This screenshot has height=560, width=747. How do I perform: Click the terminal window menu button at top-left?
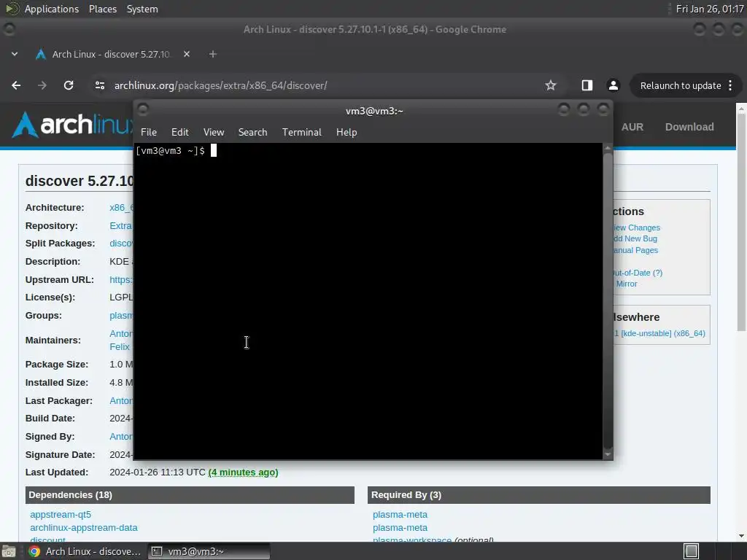143,110
